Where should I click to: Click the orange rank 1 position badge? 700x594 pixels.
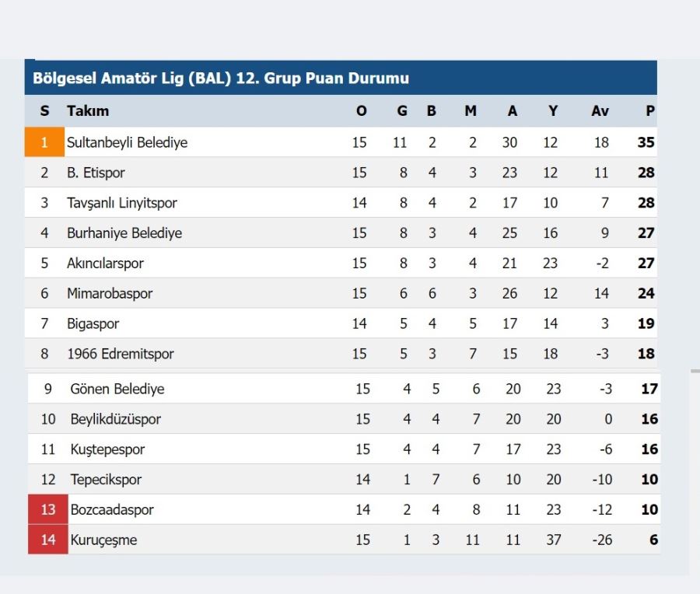tap(44, 142)
